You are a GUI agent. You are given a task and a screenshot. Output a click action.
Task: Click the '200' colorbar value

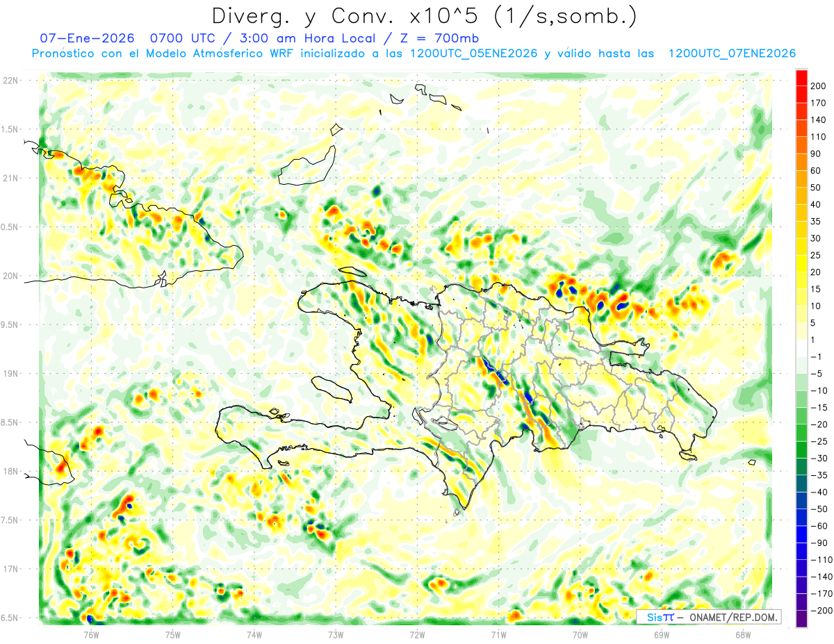pos(818,86)
